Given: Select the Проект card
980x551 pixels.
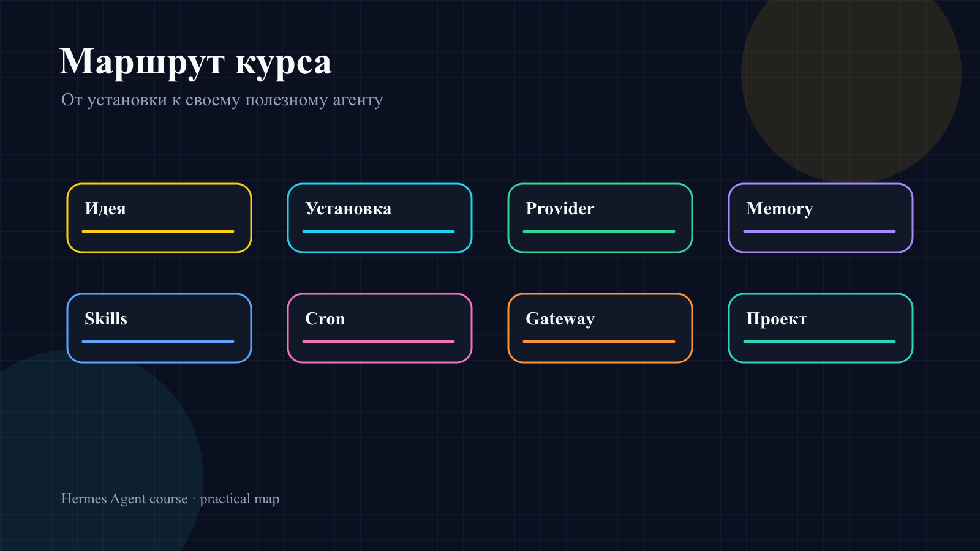Looking at the screenshot, I should pos(821,328).
